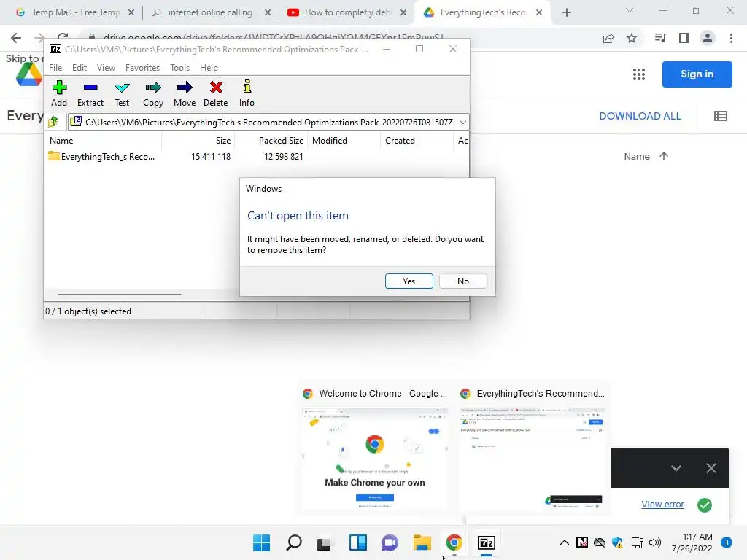This screenshot has width=747, height=560.
Task: Switch to the Temp Mail tab
Action: [x=75, y=12]
